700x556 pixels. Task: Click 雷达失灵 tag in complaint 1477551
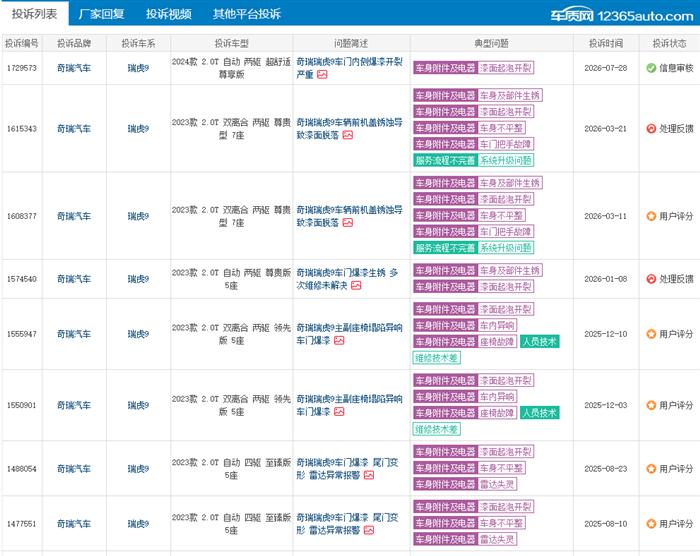(497, 539)
